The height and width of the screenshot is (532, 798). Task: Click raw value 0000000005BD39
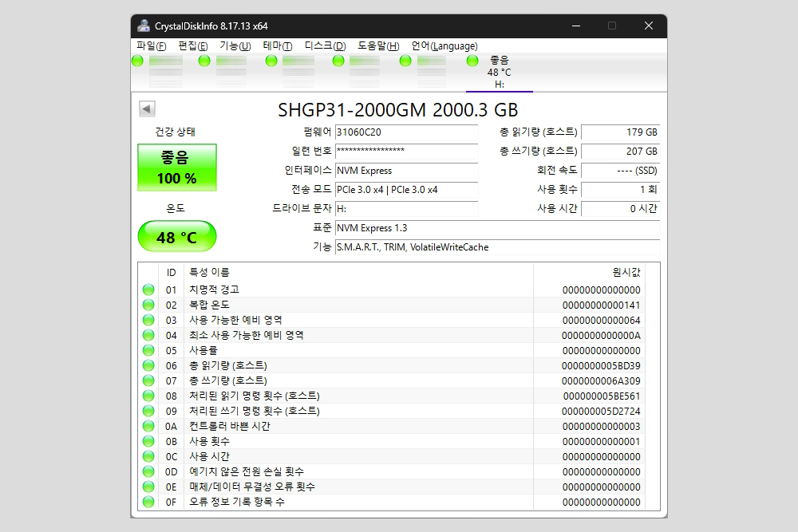click(601, 365)
